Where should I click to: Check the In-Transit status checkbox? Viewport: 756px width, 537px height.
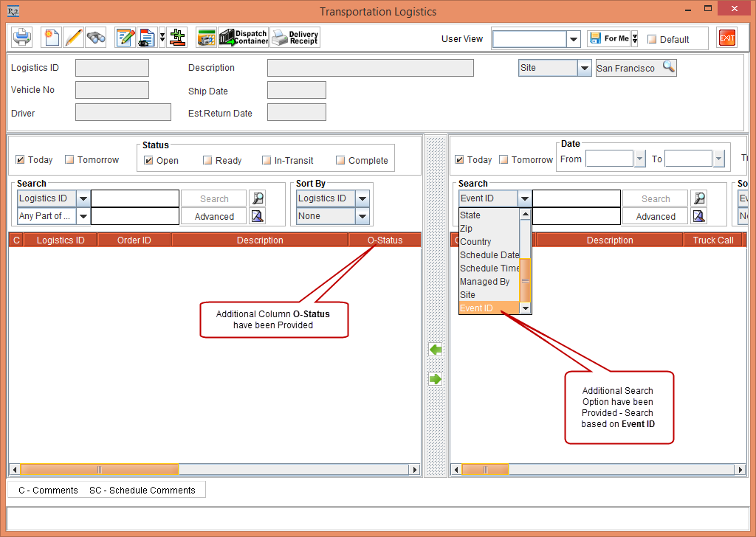pos(266,160)
